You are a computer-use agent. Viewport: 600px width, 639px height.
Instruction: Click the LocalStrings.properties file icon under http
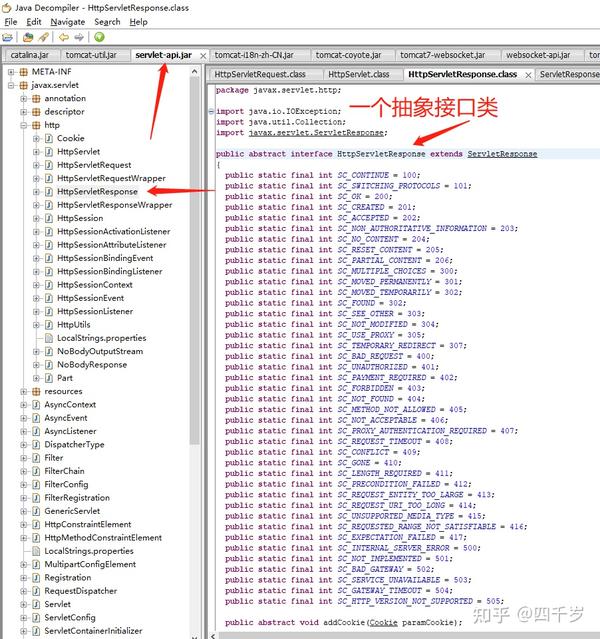click(x=49, y=338)
